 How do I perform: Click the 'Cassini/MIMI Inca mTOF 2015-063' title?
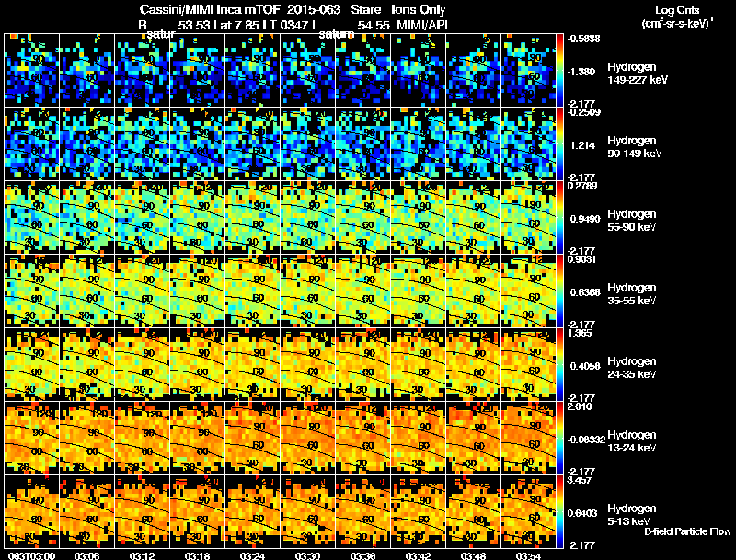click(x=240, y=10)
